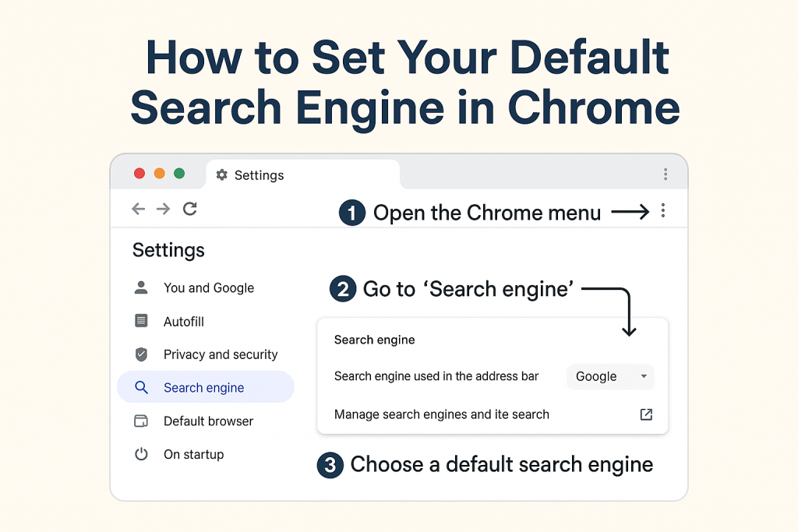
Task: Click the shield icon for Privacy and security
Action: click(x=141, y=354)
